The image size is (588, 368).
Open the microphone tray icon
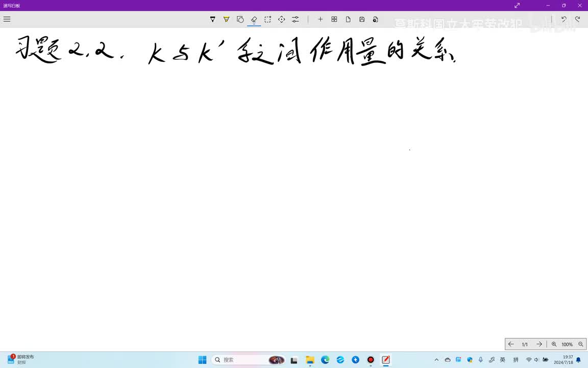pos(481,360)
